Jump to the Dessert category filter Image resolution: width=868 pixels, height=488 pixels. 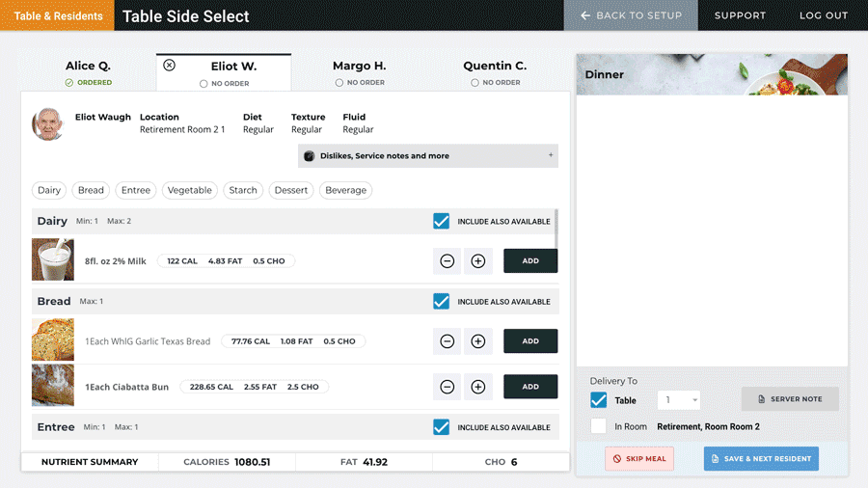(291, 190)
